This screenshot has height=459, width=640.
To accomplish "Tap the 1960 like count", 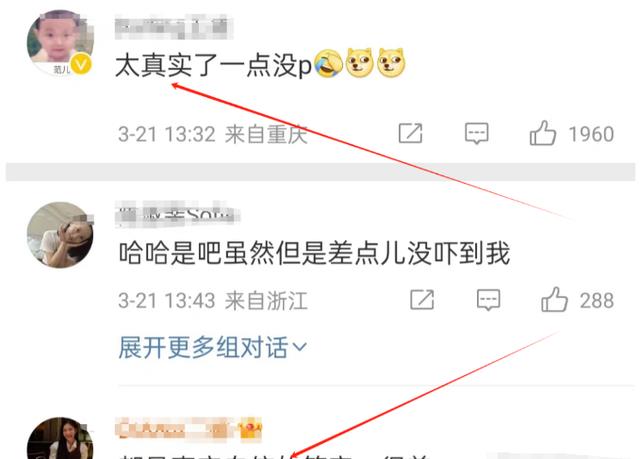I will pos(591,134).
